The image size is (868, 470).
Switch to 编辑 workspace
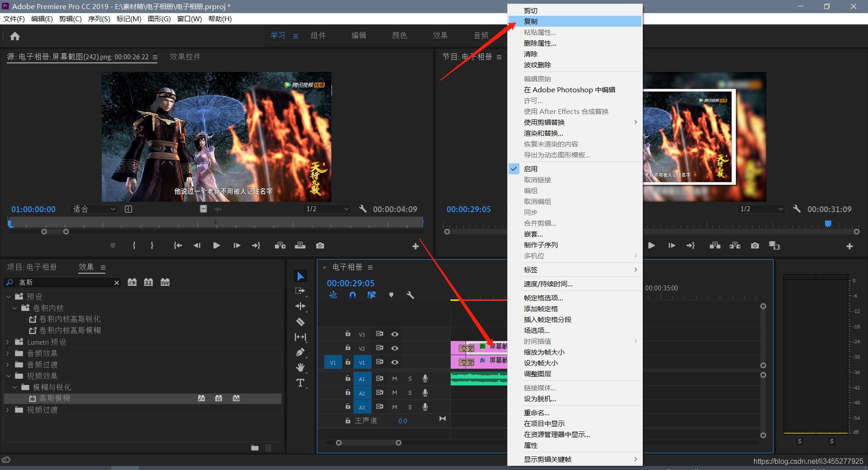359,35
